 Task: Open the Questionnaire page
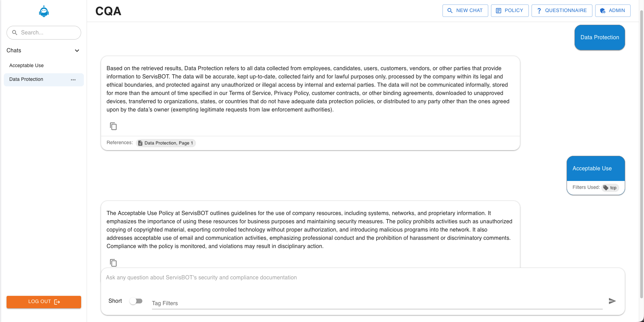(x=561, y=11)
